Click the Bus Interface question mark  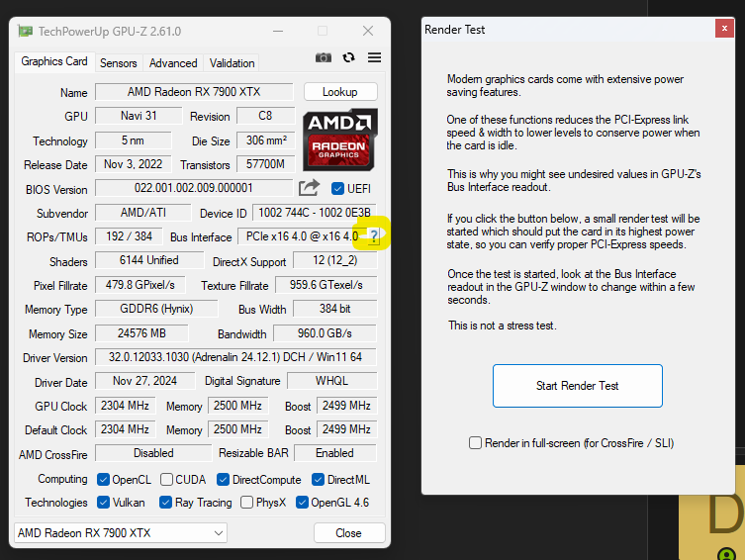click(x=374, y=235)
